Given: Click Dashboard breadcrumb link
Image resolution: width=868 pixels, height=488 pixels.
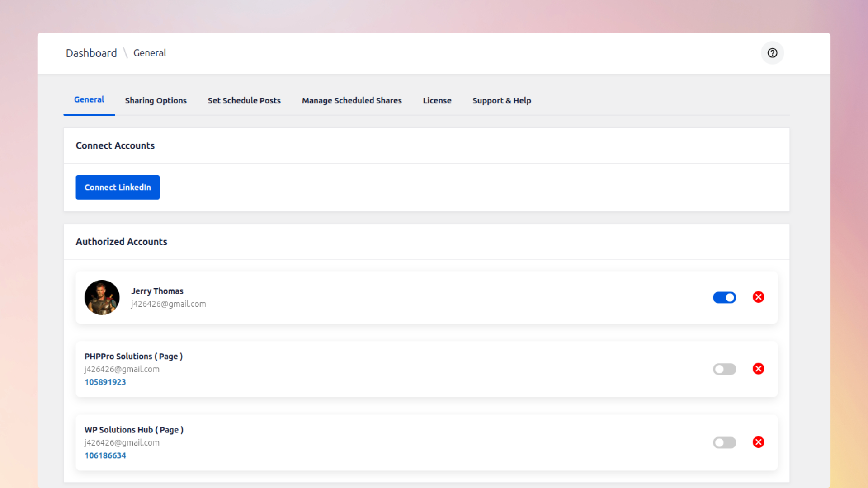Looking at the screenshot, I should tap(91, 53).
